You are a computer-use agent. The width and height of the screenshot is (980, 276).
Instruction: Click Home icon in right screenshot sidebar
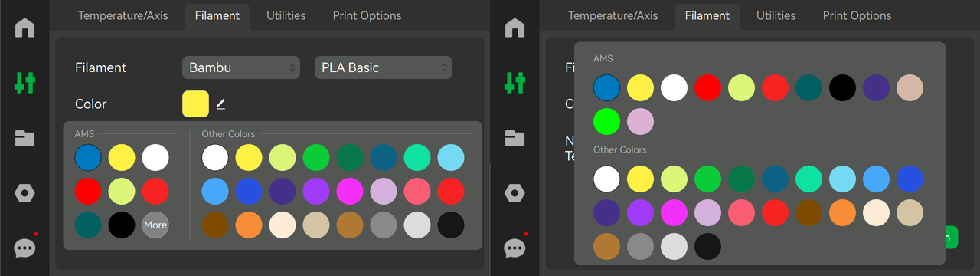point(514,28)
